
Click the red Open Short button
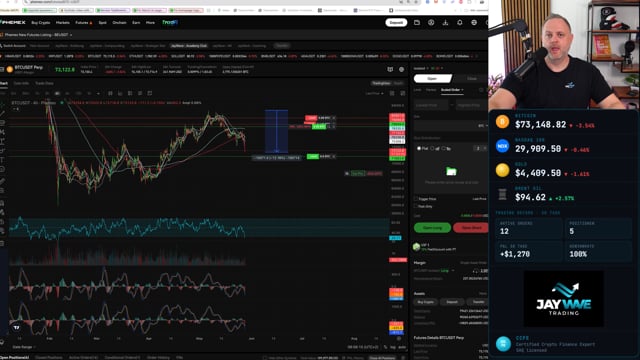471,228
